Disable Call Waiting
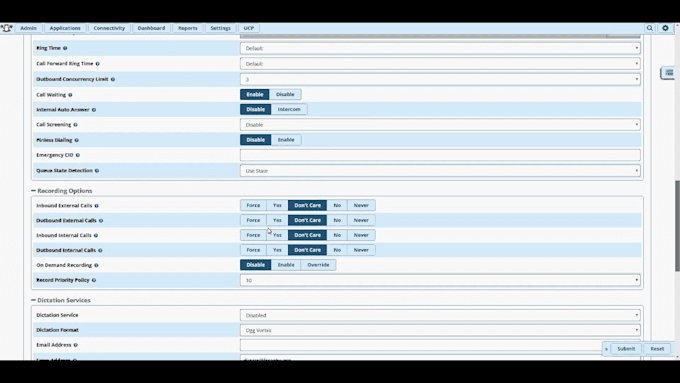Image resolution: width=680 pixels, height=383 pixels. tap(285, 95)
